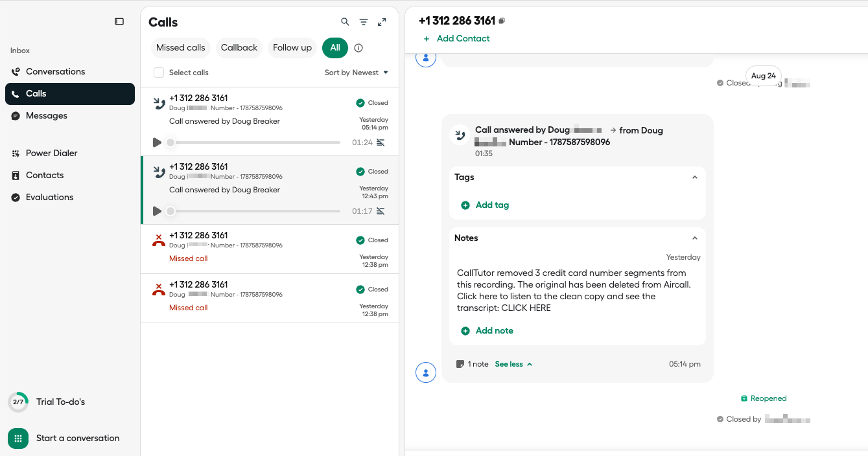Click Closed status on the 12:43 pm call
Screen dimensions: 868x456
coord(372,172)
